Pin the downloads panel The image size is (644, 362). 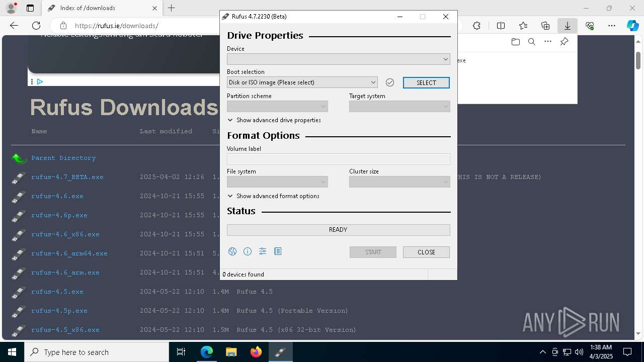click(x=564, y=42)
